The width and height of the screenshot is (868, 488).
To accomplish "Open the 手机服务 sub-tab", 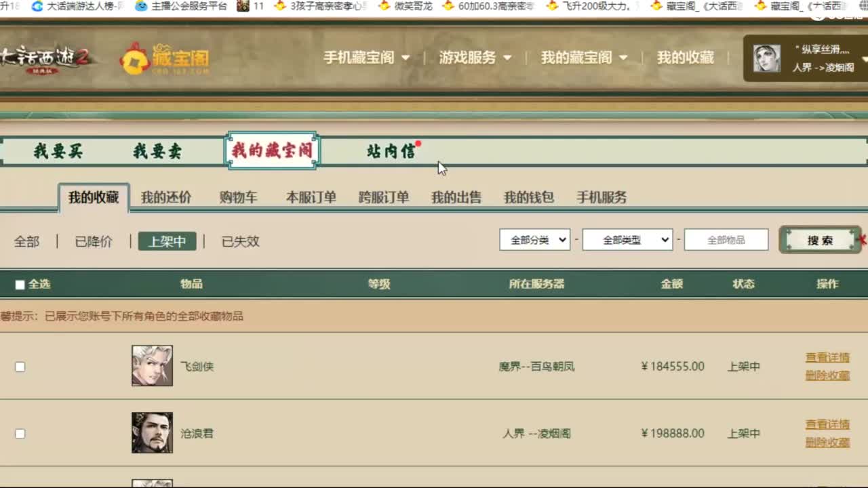I will click(601, 197).
